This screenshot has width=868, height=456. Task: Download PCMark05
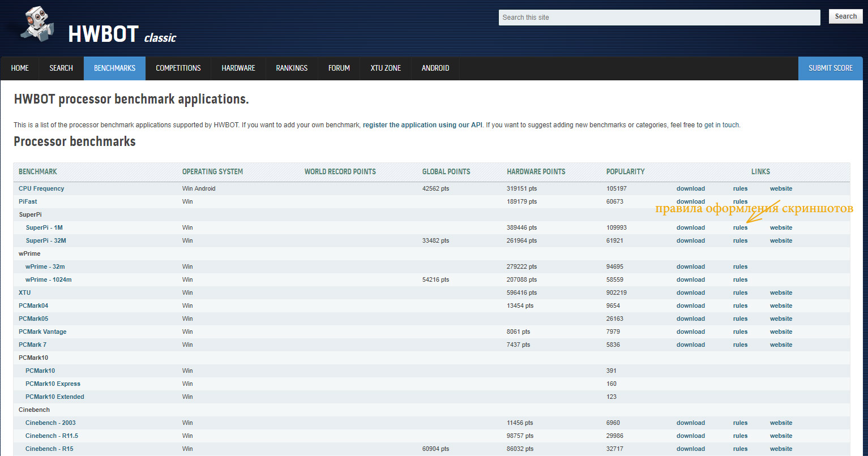tap(691, 319)
